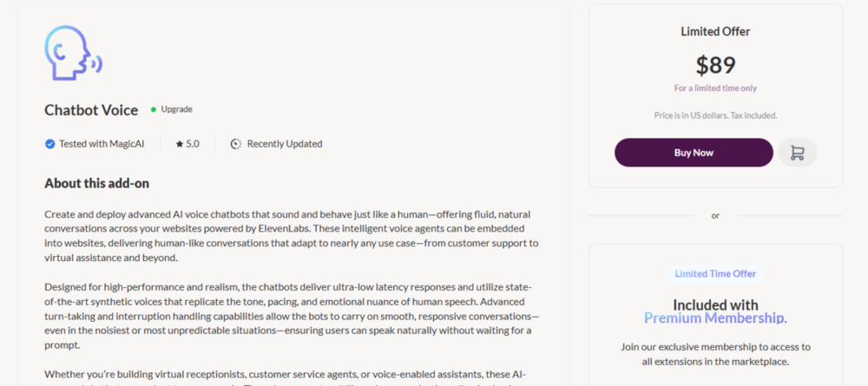Click the 'Included with' heading
868x386 pixels.
click(715, 304)
